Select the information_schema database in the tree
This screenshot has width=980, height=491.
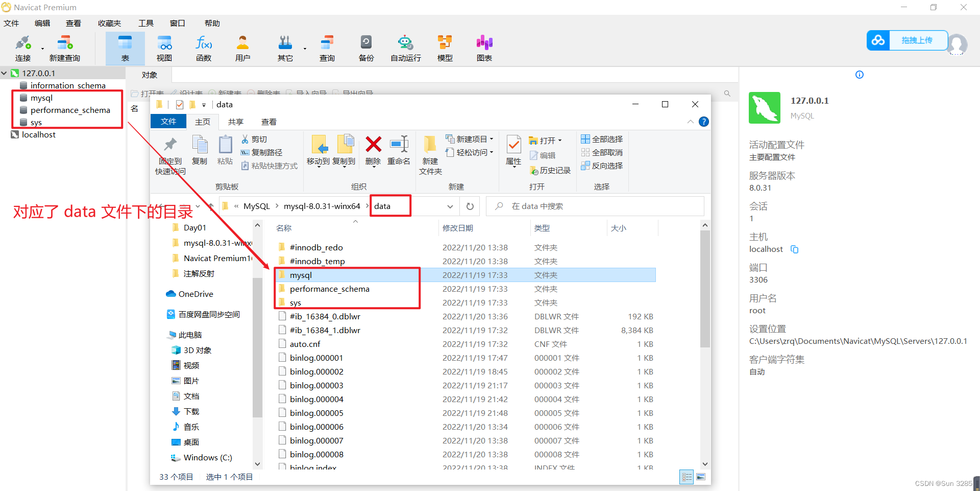[68, 85]
